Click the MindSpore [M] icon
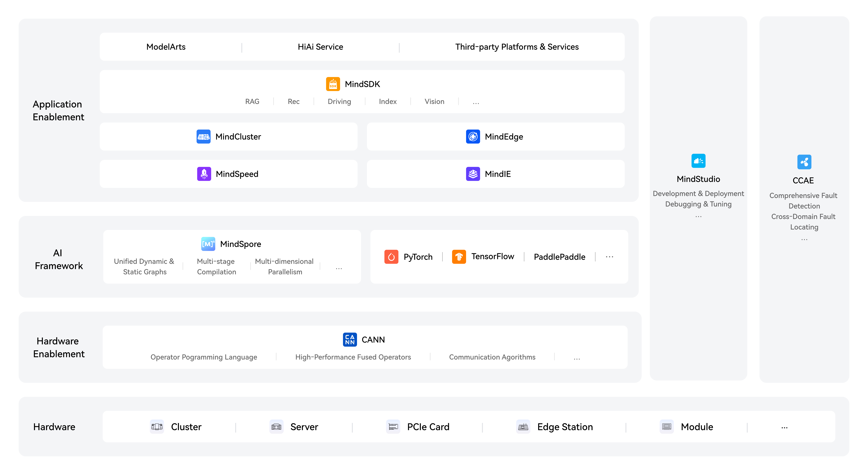Viewport: 868px width, 475px height. coord(208,244)
